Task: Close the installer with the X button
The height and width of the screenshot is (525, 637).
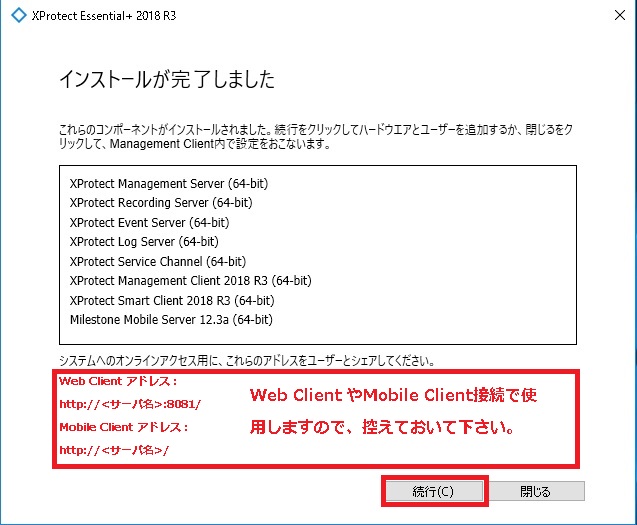Action: click(620, 15)
